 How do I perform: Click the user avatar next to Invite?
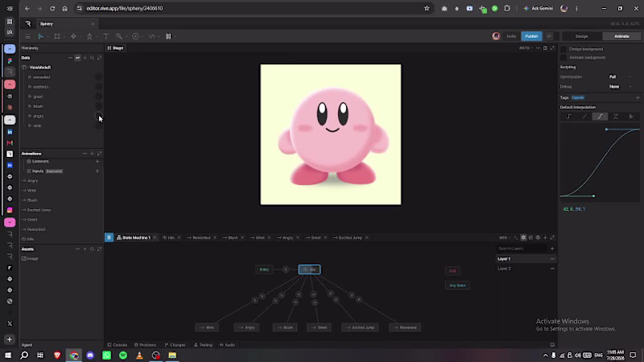(496, 36)
